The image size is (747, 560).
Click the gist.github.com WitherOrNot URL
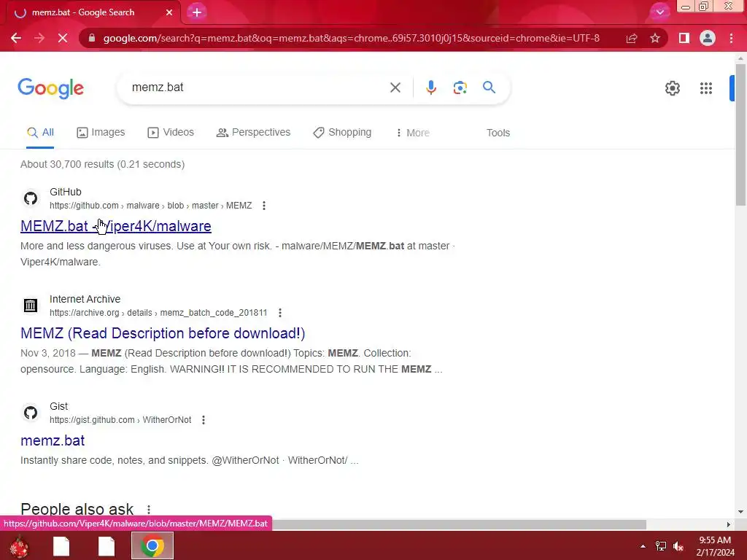(x=120, y=420)
